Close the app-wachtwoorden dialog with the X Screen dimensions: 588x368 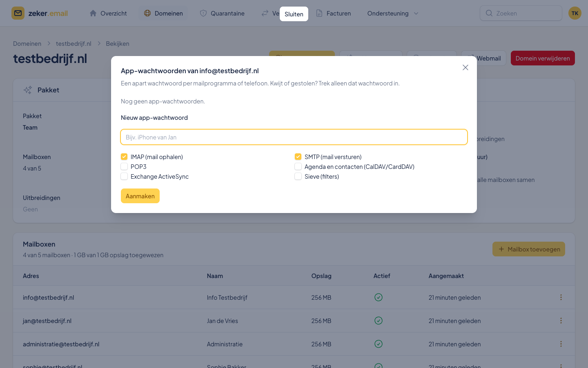[x=465, y=67]
